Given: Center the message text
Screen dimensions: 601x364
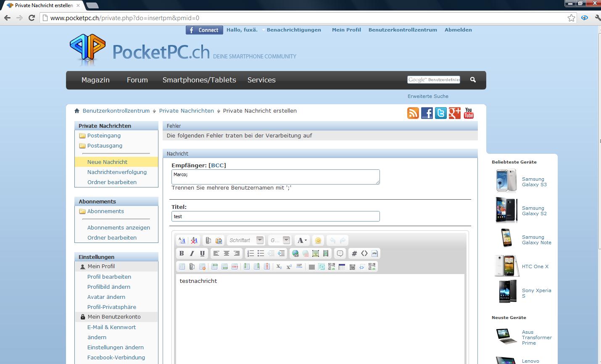Looking at the screenshot, I should pos(227,253).
